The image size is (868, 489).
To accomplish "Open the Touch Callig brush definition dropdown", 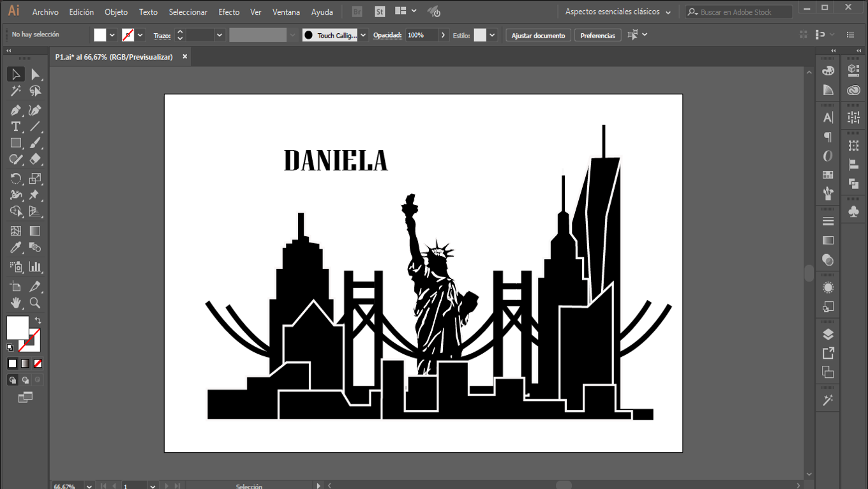I will click(x=363, y=35).
